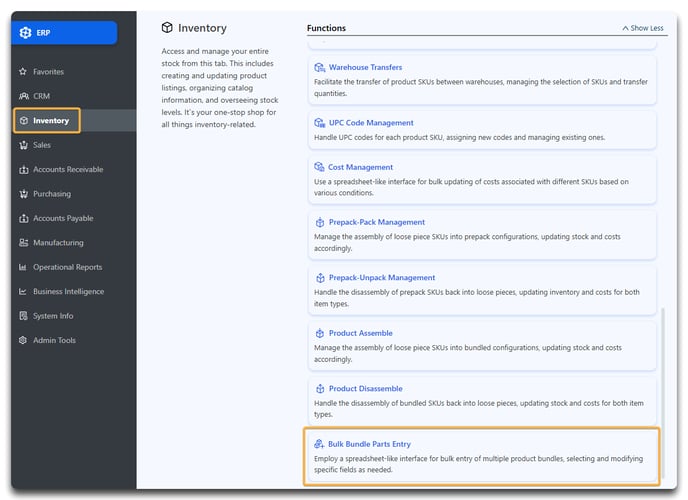The width and height of the screenshot is (688, 500).
Task: Click the Sales basket icon
Action: coord(24,145)
